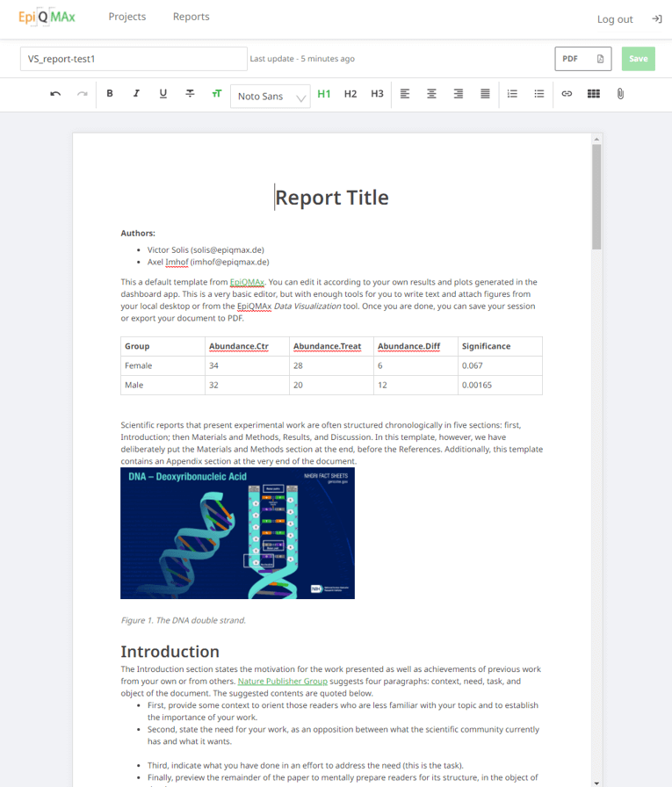The image size is (672, 787).
Task: Attach a file with paperclip icon
Action: [x=620, y=94]
